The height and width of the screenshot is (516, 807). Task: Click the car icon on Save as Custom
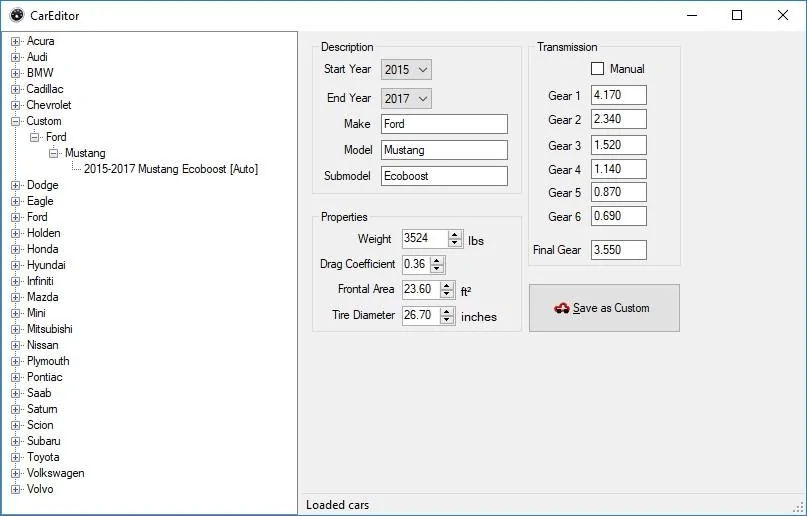pos(562,308)
